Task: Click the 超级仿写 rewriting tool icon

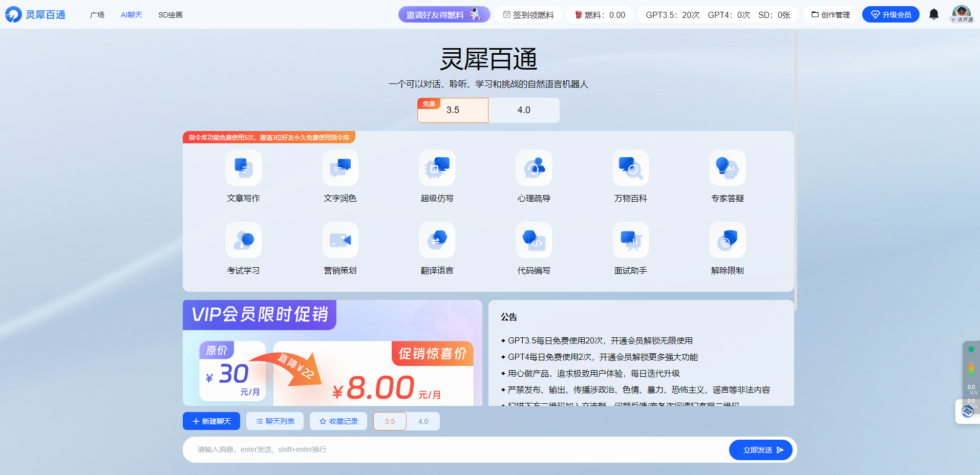Action: coord(437,168)
